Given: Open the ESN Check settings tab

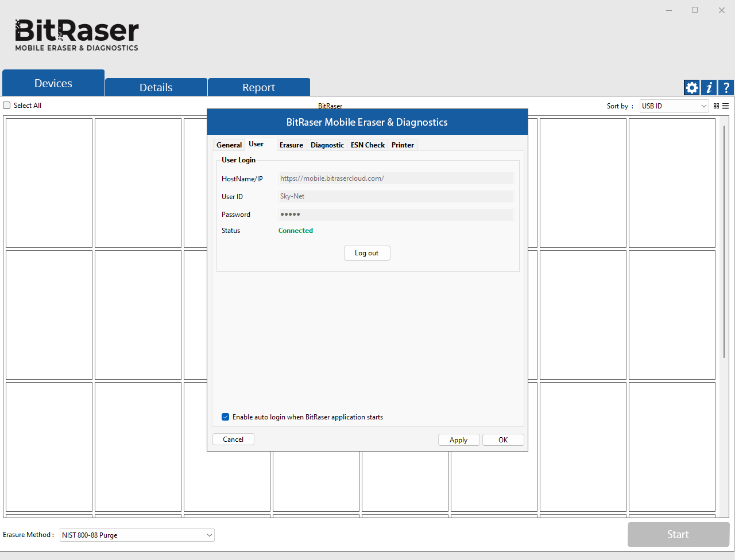Looking at the screenshot, I should click(x=367, y=145).
